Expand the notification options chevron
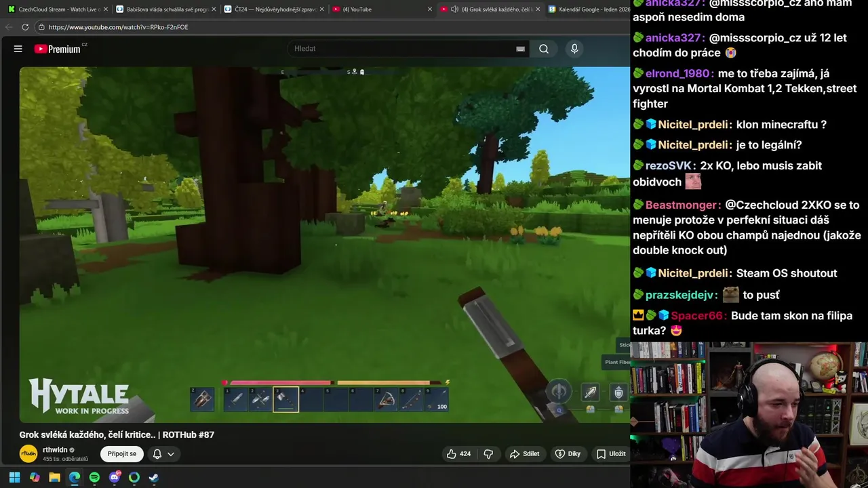Viewport: 868px width, 488px height. pyautogui.click(x=171, y=454)
